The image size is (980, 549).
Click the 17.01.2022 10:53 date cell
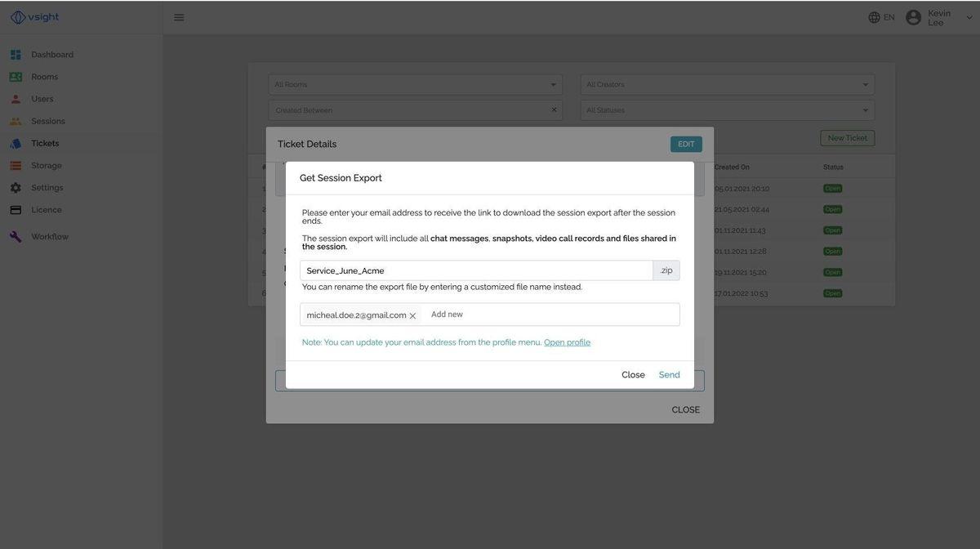click(741, 293)
